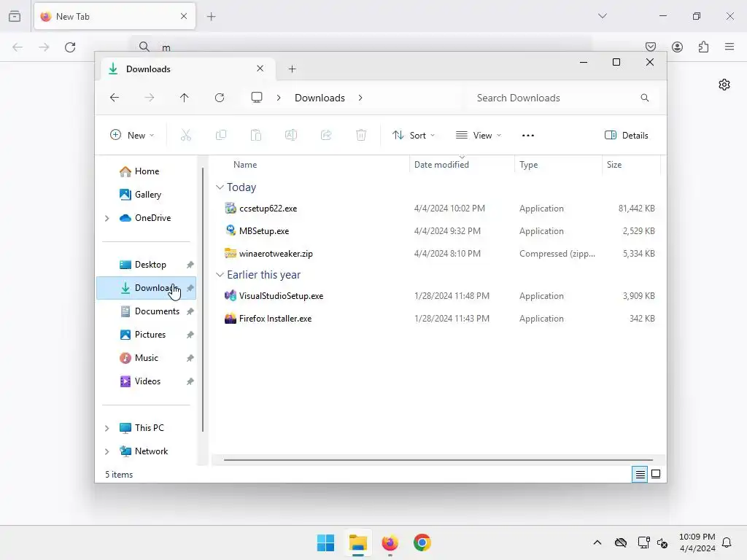This screenshot has height=560, width=747.
Task: Open Pictures in navigation pane
Action: click(x=146, y=335)
